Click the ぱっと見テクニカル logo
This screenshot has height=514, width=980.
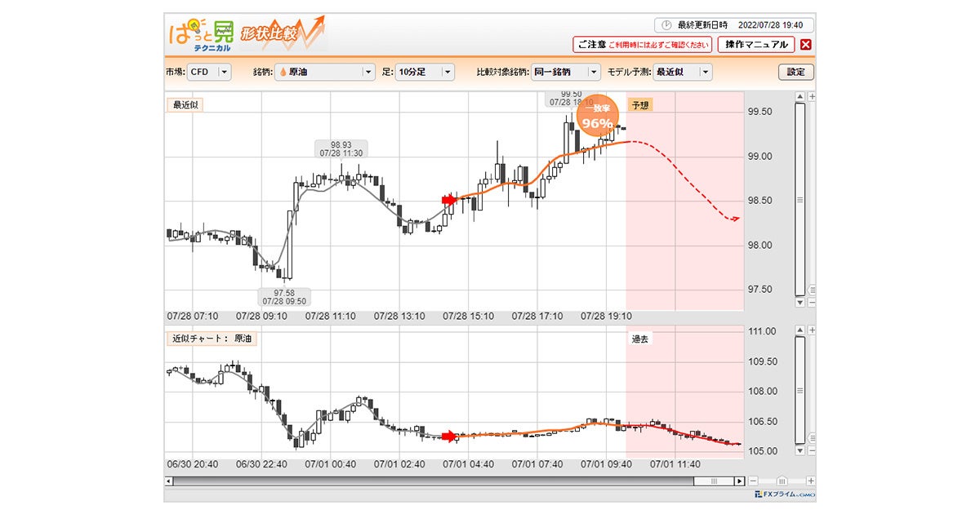click(200, 33)
